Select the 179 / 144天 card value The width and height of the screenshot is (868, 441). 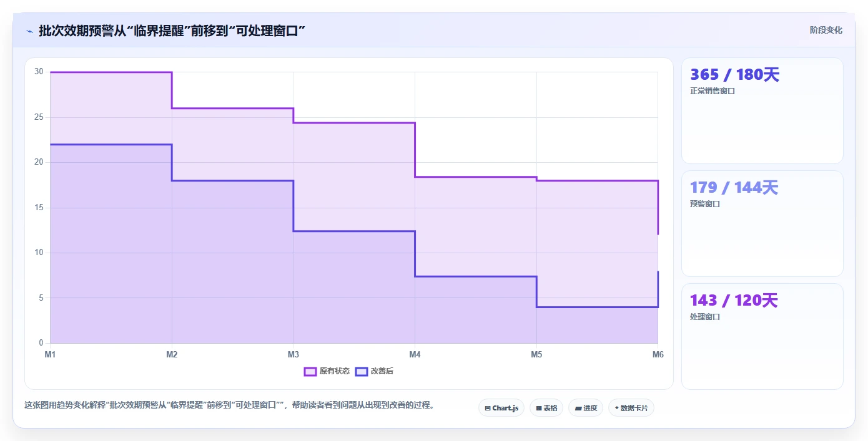pyautogui.click(x=734, y=188)
